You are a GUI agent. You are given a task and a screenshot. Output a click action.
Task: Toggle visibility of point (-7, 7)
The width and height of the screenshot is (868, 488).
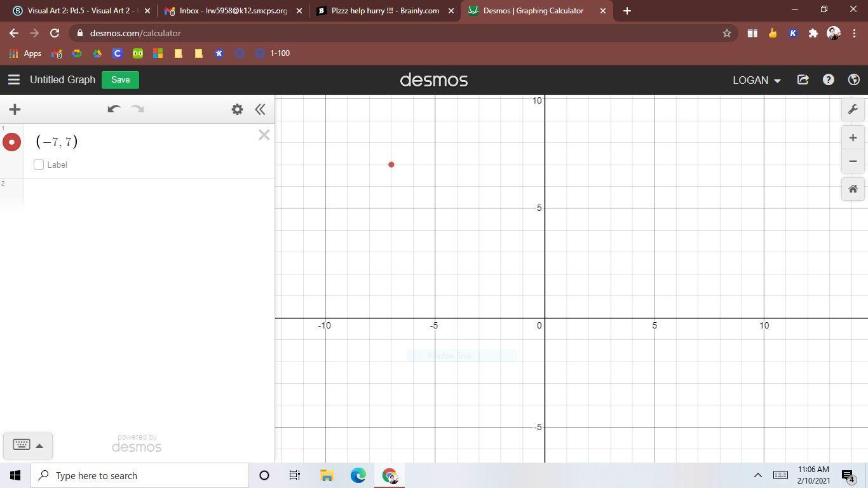pyautogui.click(x=11, y=142)
